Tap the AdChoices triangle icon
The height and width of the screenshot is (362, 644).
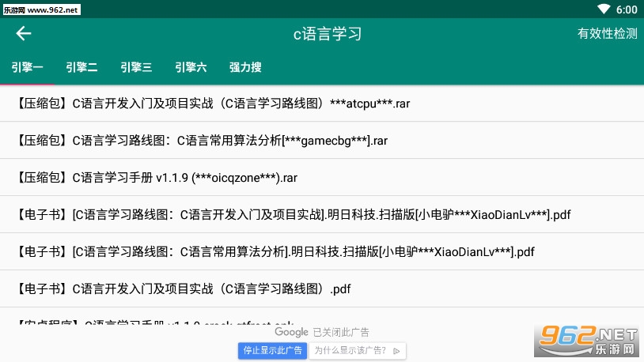point(396,351)
